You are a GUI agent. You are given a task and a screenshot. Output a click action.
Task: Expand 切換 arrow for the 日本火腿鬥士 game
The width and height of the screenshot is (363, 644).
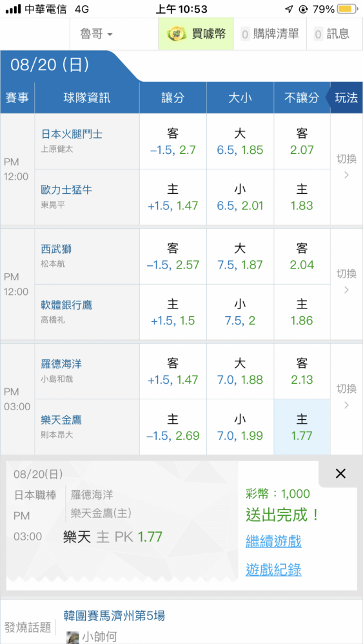(x=346, y=169)
